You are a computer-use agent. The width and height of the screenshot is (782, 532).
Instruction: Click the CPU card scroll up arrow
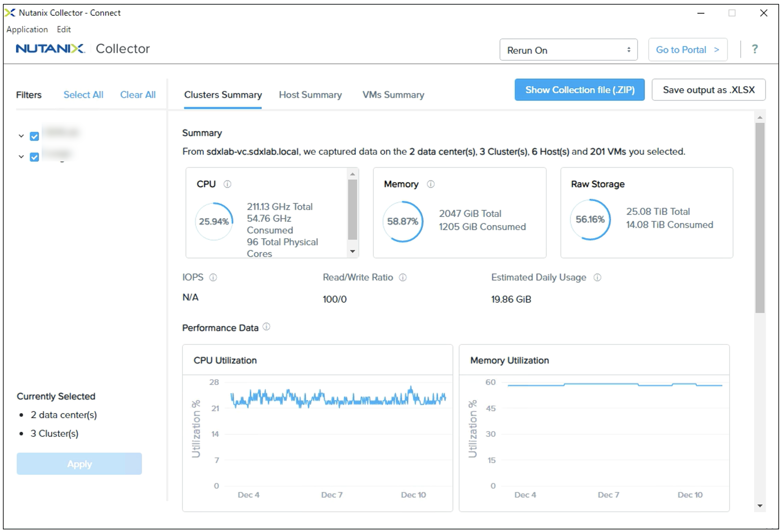[352, 174]
